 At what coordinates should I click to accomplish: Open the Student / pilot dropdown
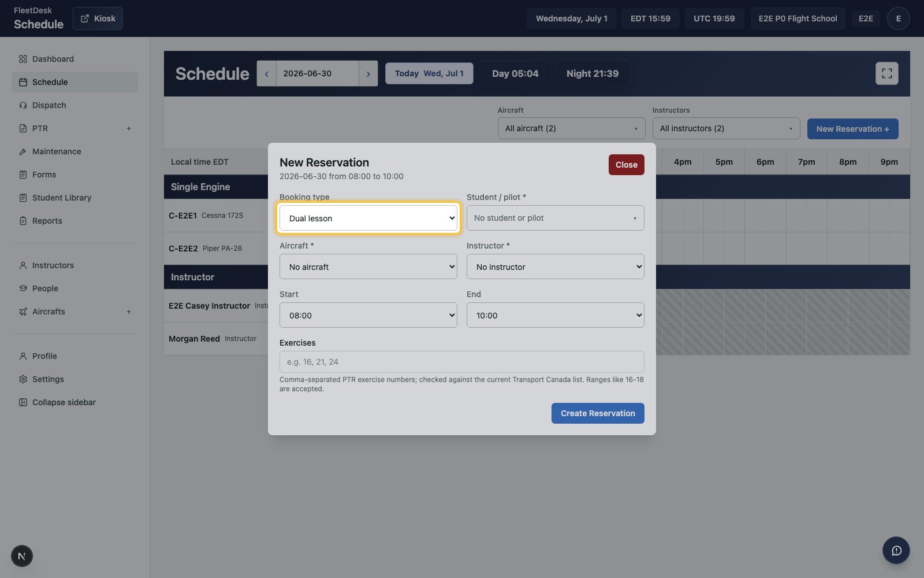[x=556, y=218]
